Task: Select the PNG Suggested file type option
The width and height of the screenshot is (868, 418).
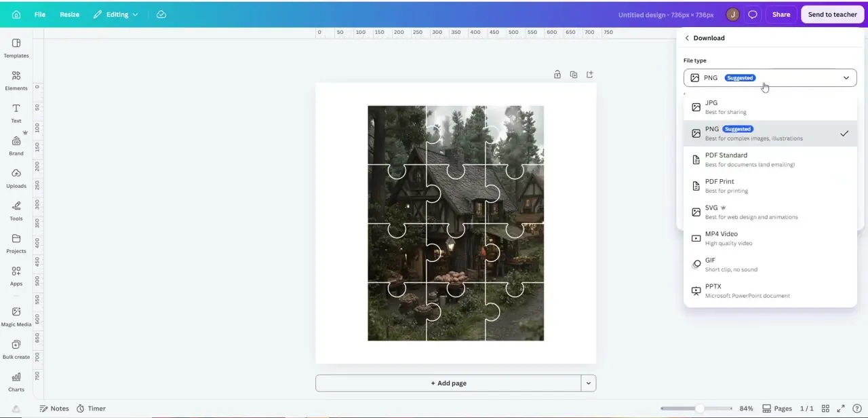Action: point(770,134)
